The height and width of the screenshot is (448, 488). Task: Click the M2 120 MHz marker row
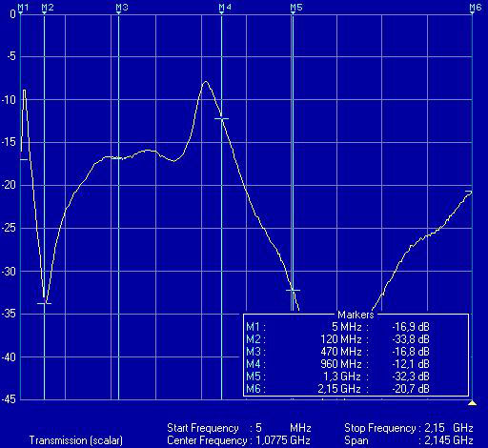337,339
